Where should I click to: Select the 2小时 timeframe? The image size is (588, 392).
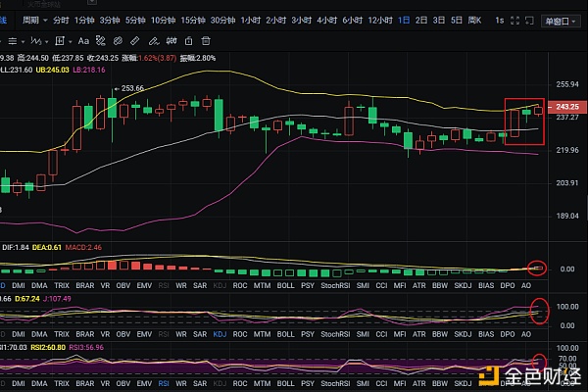(x=276, y=21)
